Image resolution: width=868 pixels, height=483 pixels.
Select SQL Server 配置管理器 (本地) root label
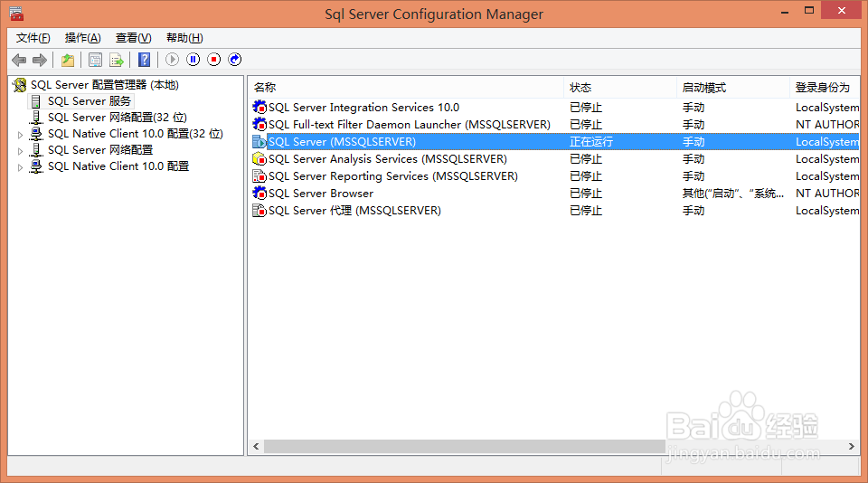click(x=105, y=85)
